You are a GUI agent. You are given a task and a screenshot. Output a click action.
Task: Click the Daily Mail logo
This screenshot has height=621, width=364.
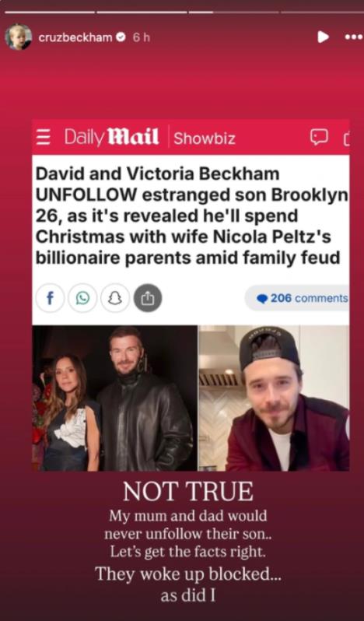112,137
